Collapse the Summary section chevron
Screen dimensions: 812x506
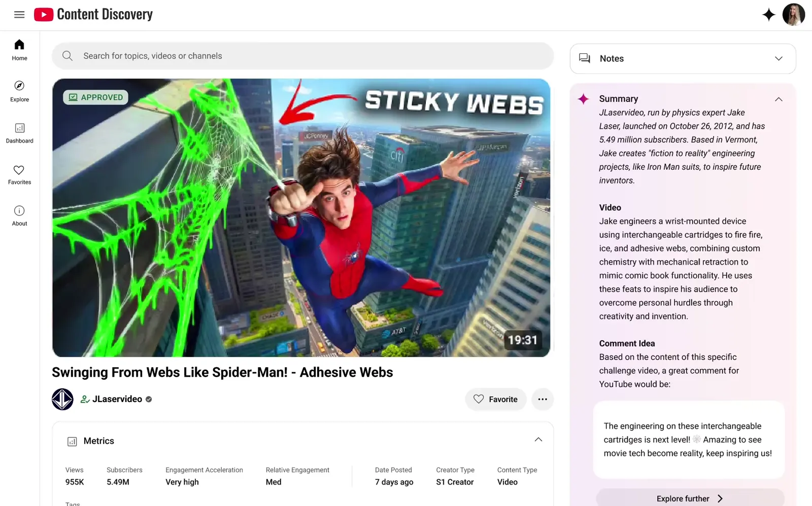[779, 99]
